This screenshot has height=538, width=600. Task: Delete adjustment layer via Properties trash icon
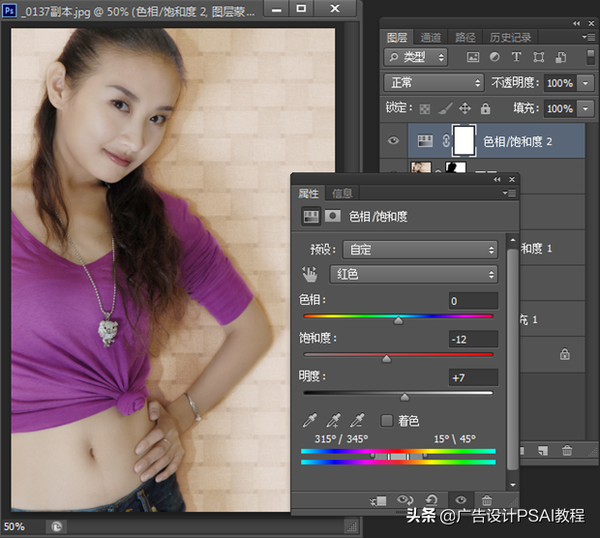(487, 500)
